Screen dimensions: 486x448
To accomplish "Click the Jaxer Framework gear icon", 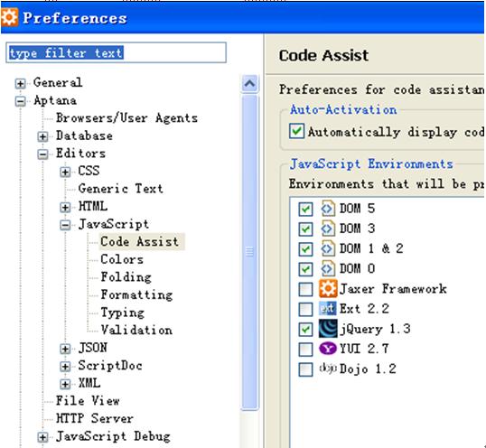I will point(328,289).
